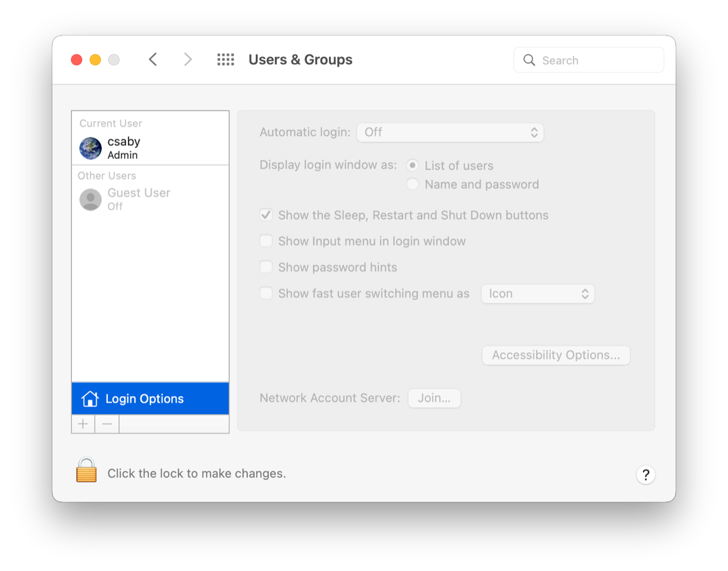Remove user with the minus button

coord(107,424)
